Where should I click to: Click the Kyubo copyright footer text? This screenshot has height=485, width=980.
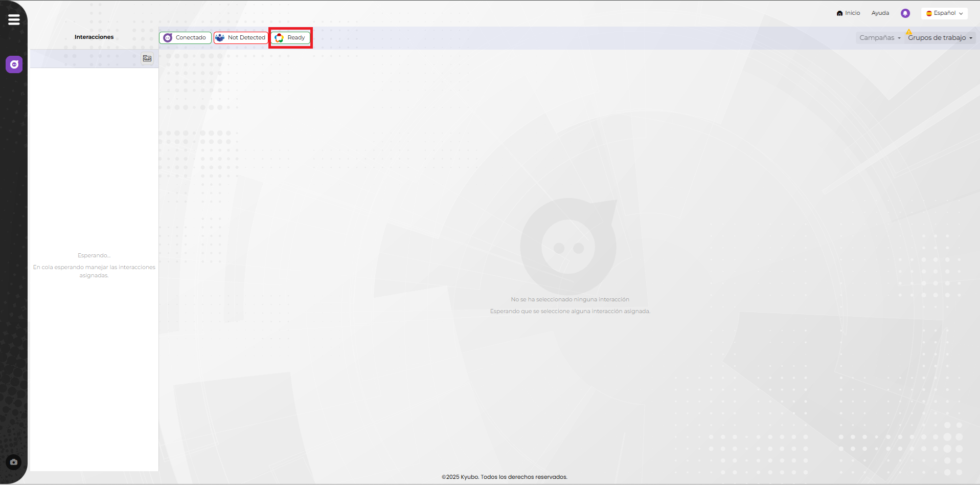(504, 477)
